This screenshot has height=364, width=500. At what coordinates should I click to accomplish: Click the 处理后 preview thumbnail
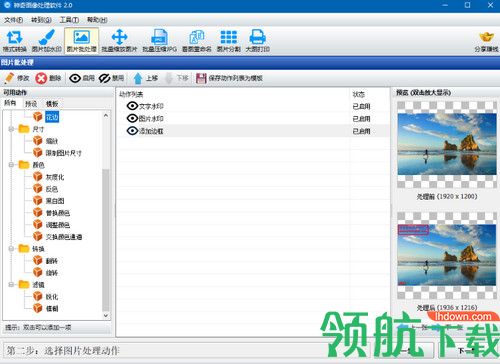(447, 255)
